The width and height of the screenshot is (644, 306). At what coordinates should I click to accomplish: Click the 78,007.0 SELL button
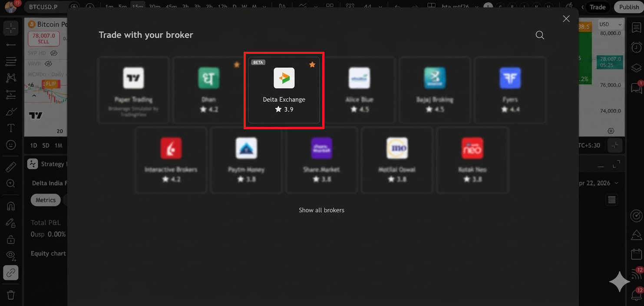pyautogui.click(x=43, y=39)
